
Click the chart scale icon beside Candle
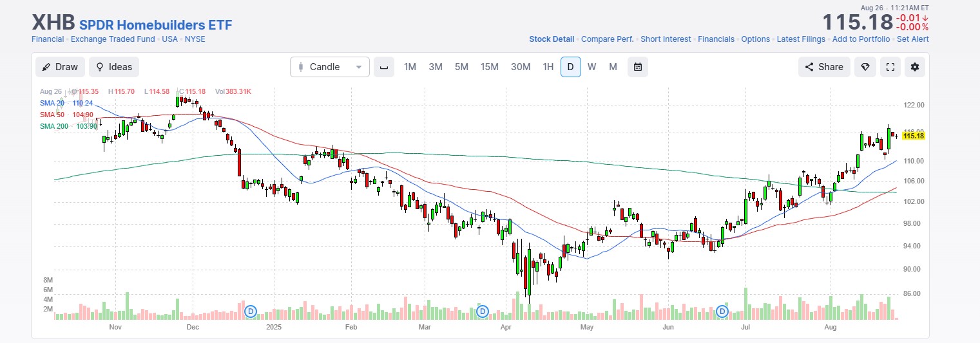click(384, 67)
